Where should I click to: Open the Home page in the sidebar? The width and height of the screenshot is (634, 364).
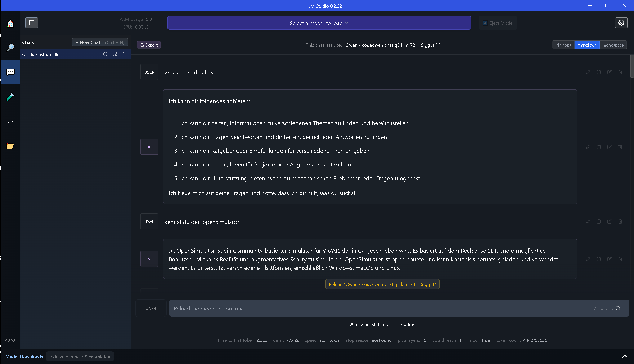(x=10, y=24)
